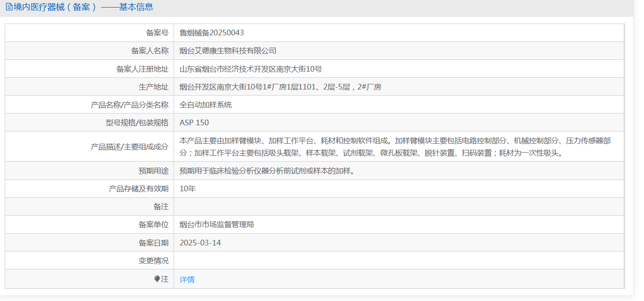
Task: Click the 备案人名称 row label
Action: coord(150,50)
